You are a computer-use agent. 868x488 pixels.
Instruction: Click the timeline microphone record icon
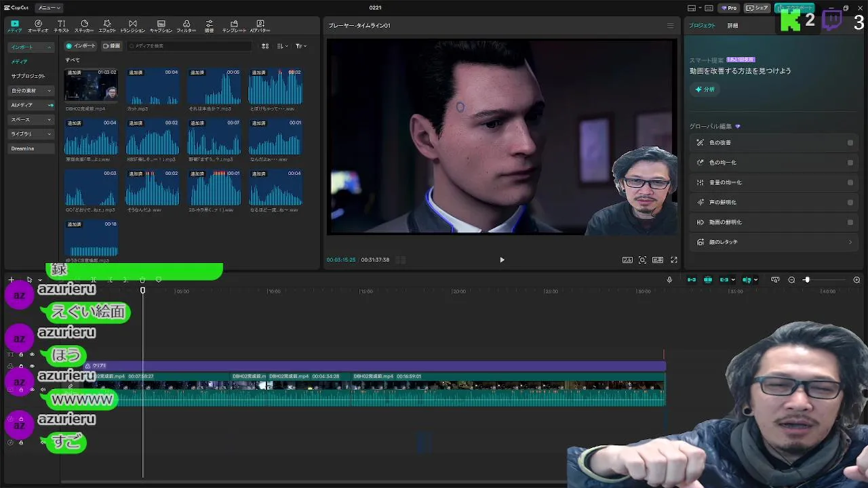click(669, 279)
